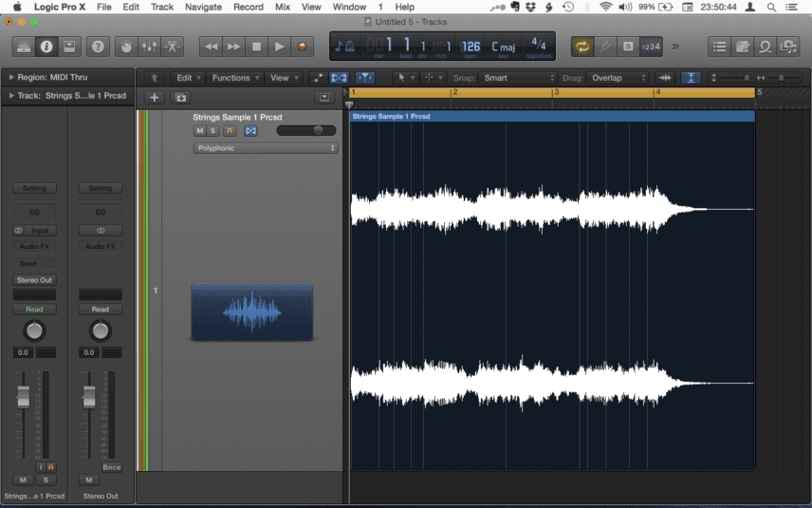
Task: Click the Fast Forward transport button
Action: [233, 47]
